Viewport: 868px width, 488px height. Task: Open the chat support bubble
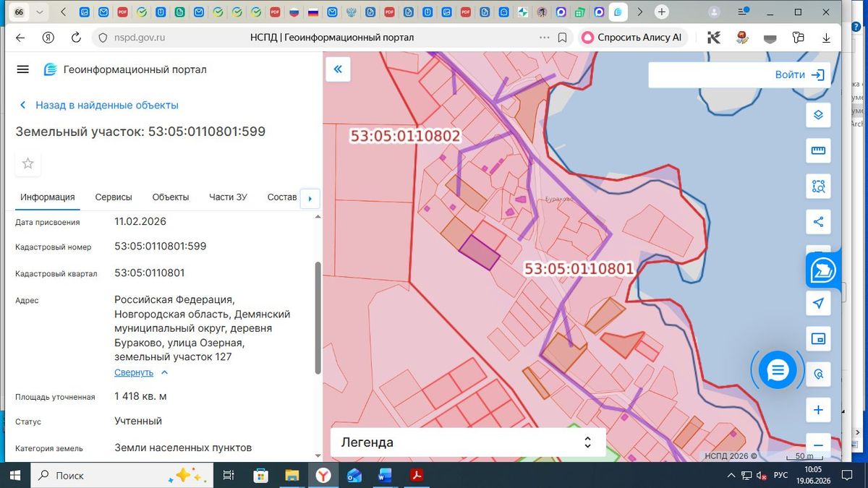778,370
